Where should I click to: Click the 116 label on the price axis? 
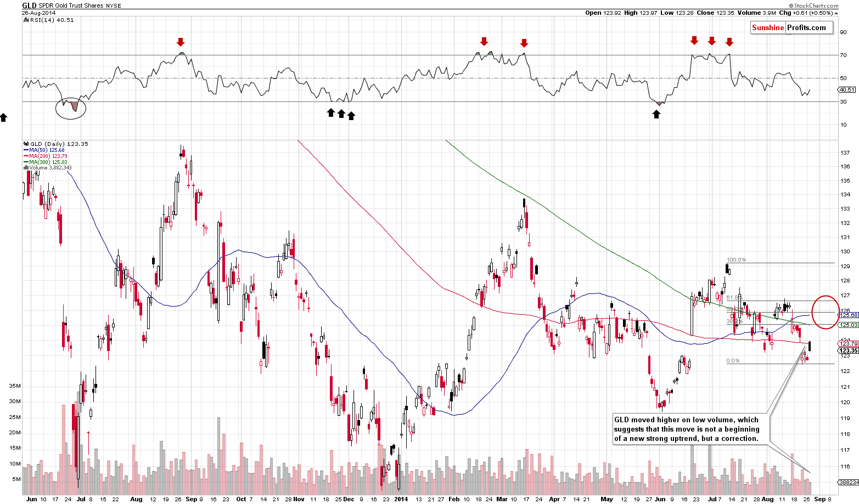tap(845, 466)
